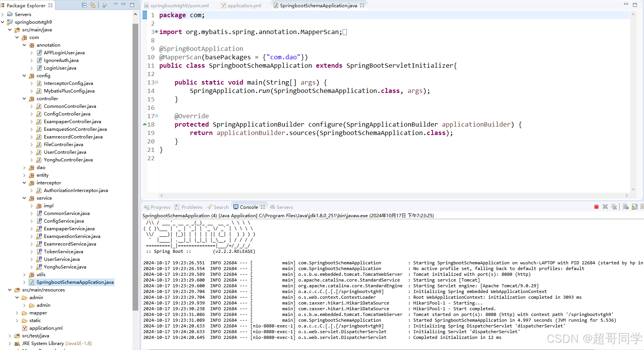Pin the Console view
644x350 pixels.
[642, 207]
